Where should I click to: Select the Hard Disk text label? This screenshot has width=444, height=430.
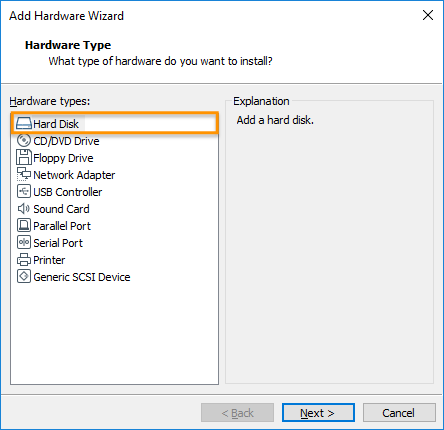56,124
